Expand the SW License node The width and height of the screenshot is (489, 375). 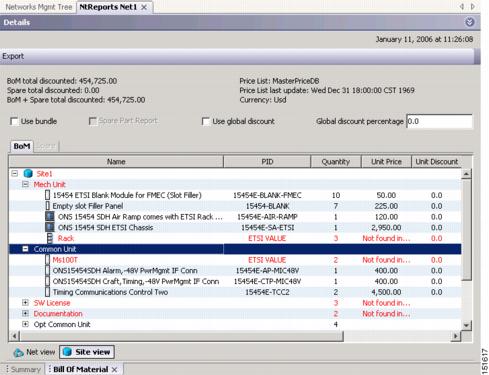25,303
